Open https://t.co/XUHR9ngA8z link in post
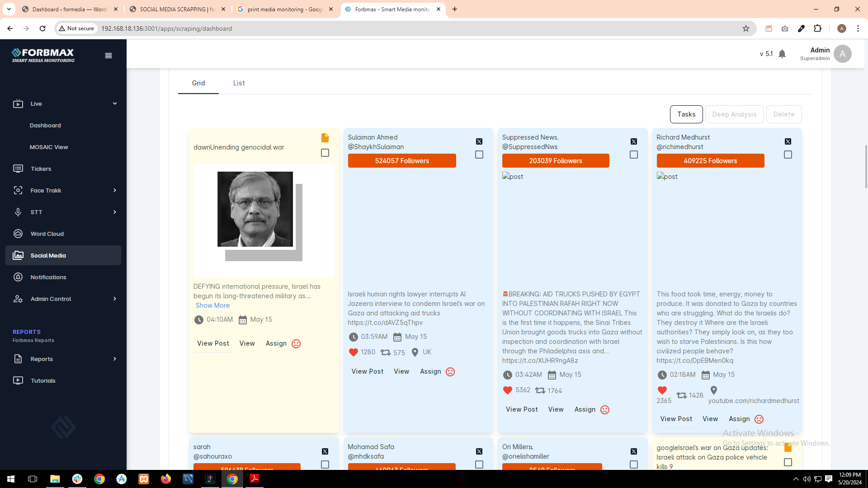868x488 pixels. pyautogui.click(x=540, y=361)
